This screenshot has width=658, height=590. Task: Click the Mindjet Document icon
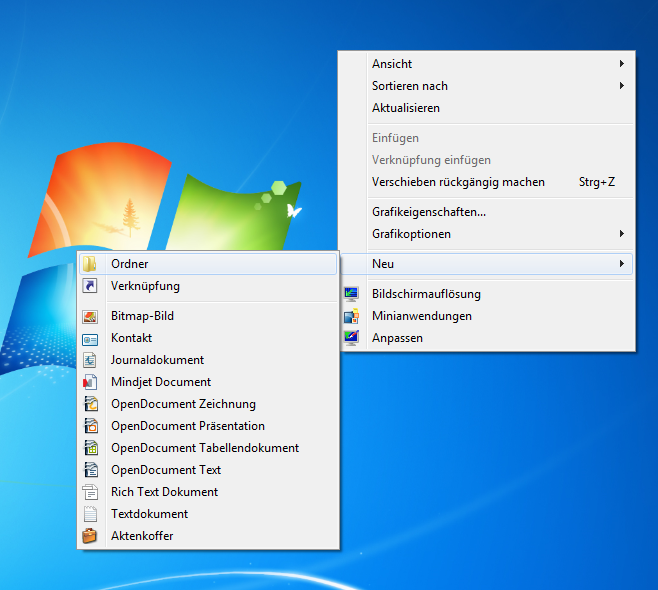tap(91, 382)
